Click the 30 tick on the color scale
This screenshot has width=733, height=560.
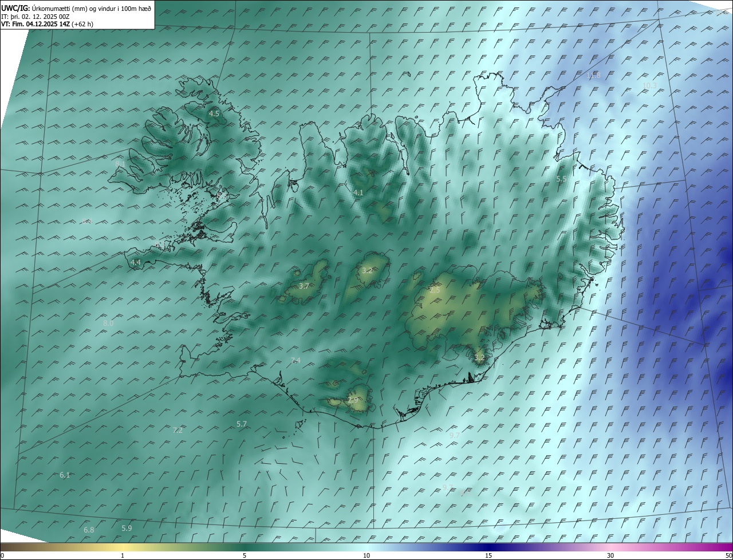[x=610, y=556]
